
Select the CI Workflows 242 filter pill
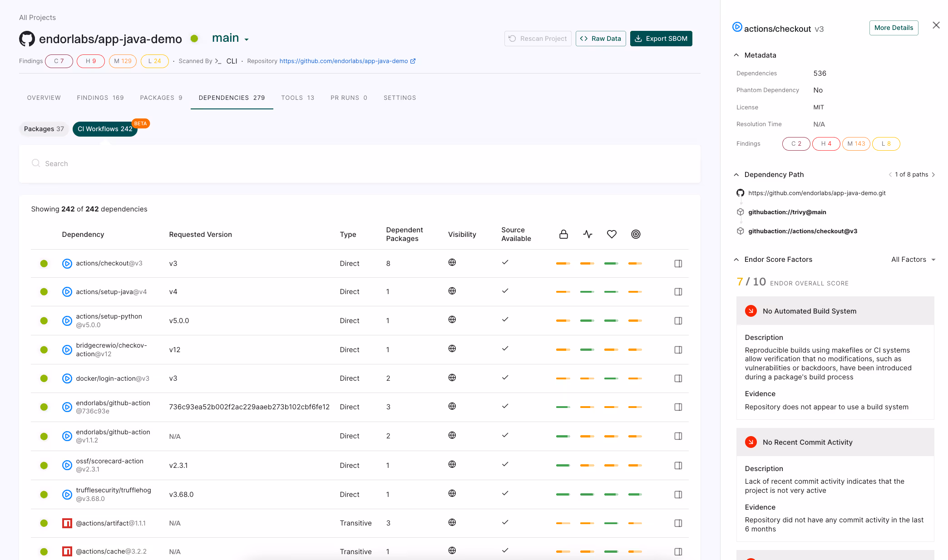pyautogui.click(x=105, y=129)
